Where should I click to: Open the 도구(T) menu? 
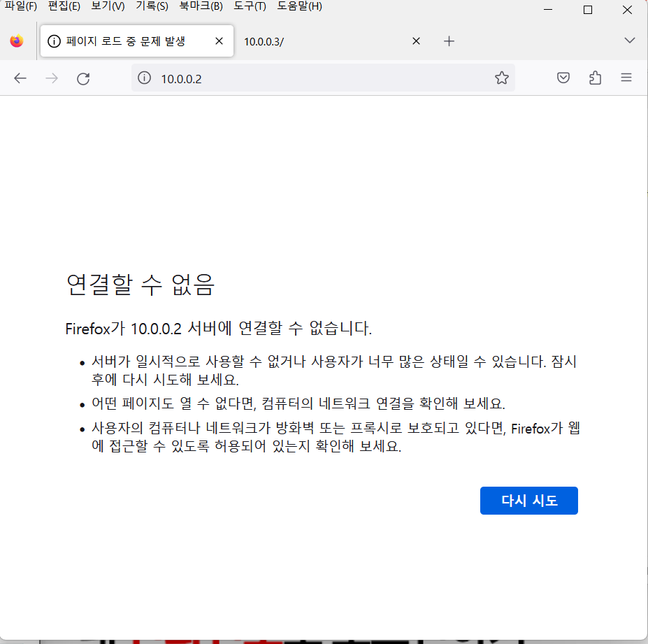click(x=250, y=6)
